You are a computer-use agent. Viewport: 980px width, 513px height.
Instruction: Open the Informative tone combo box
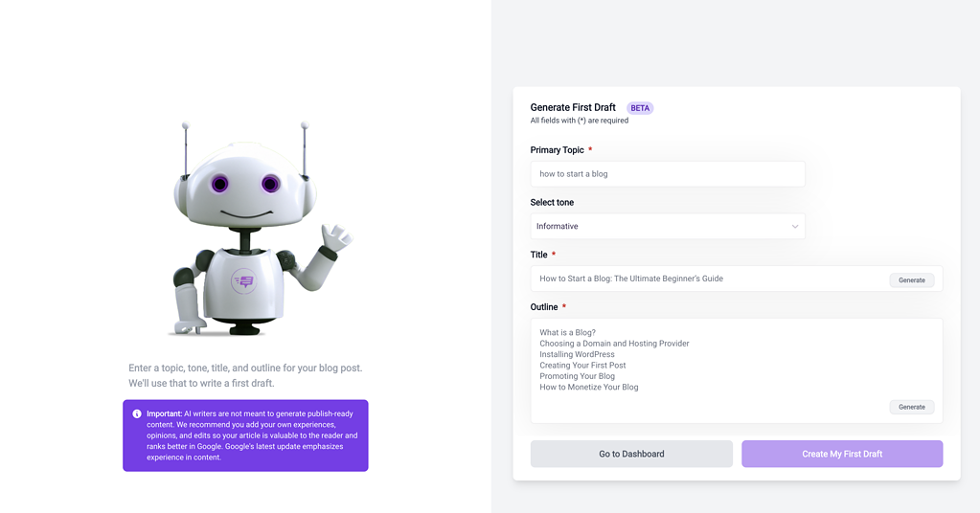click(x=668, y=227)
